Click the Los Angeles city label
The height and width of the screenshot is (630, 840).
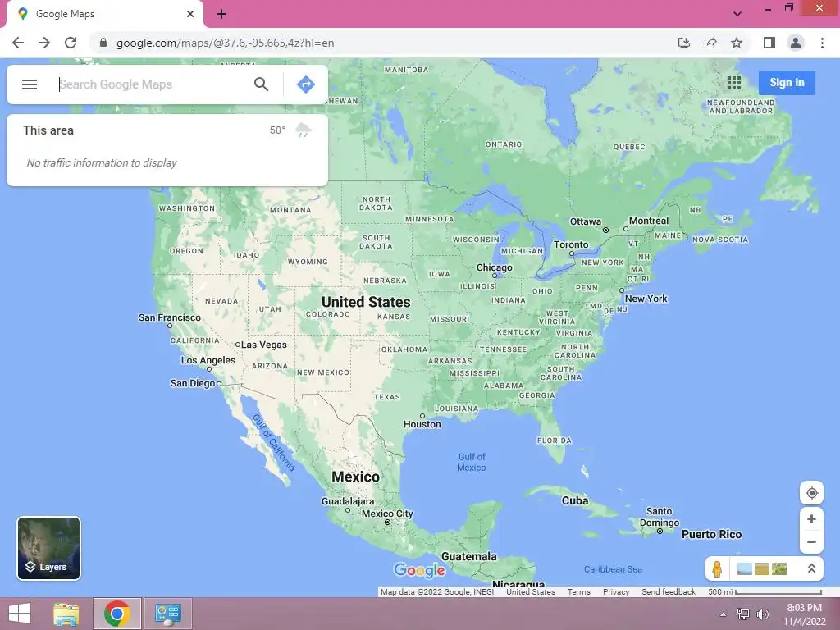pyautogui.click(x=208, y=360)
